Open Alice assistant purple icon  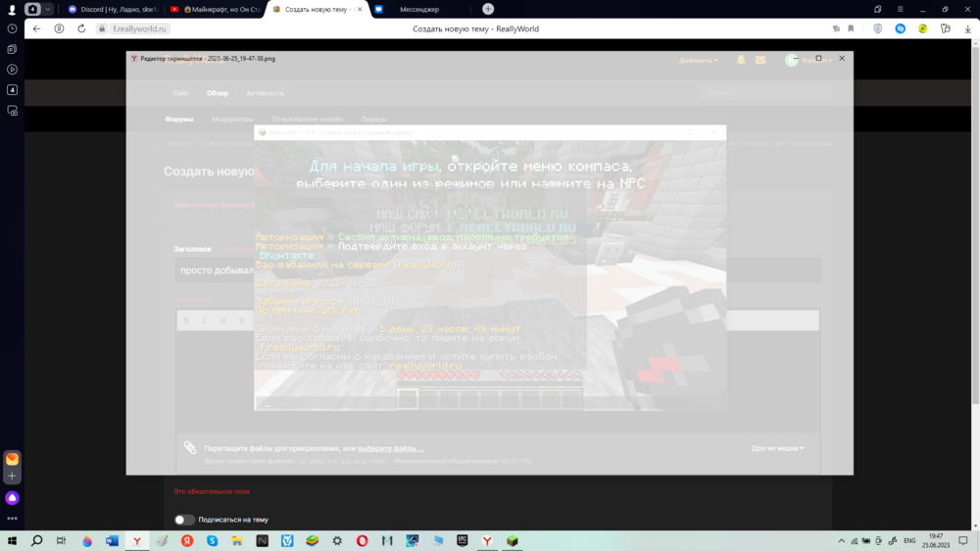point(12,498)
